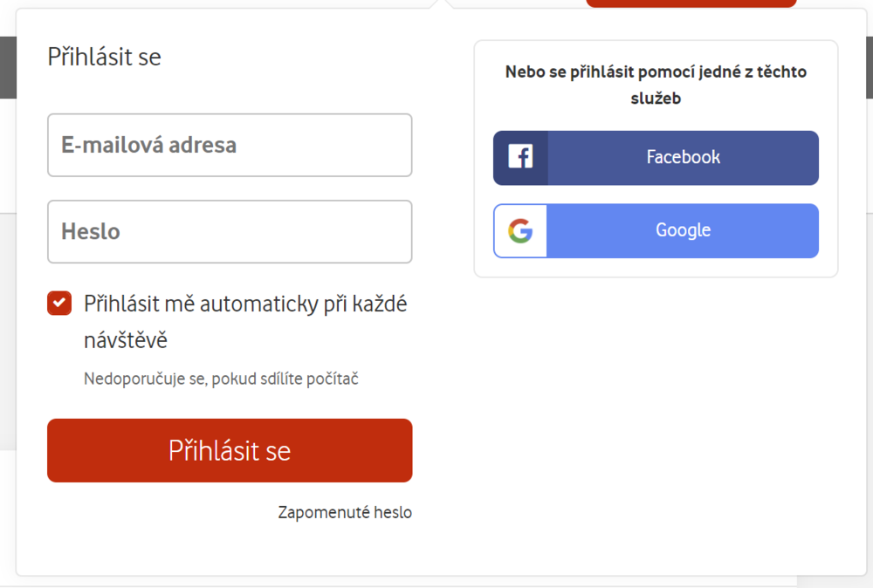Focus the "E-mailová adresa" input field
Image resolution: width=873 pixels, height=588 pixels.
230,145
